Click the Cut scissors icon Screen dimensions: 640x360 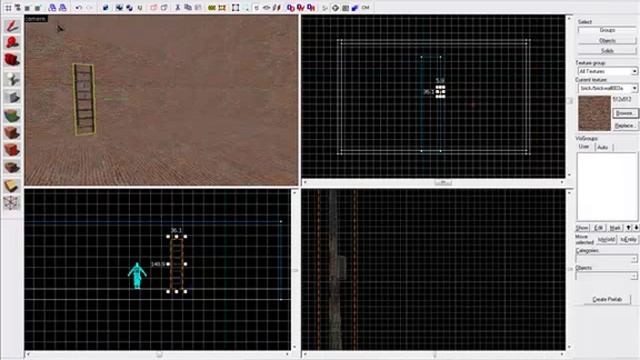coord(178,7)
